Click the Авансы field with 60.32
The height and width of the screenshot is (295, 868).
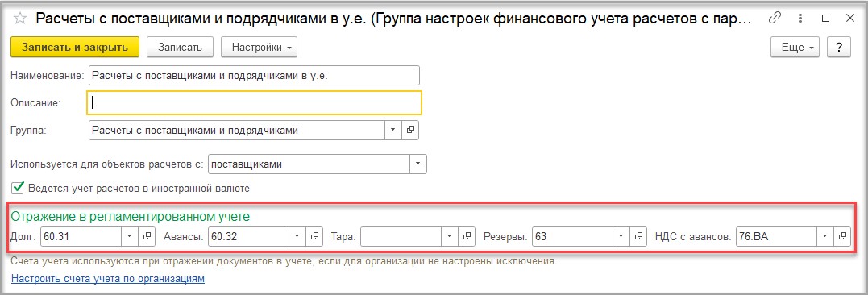tap(248, 237)
